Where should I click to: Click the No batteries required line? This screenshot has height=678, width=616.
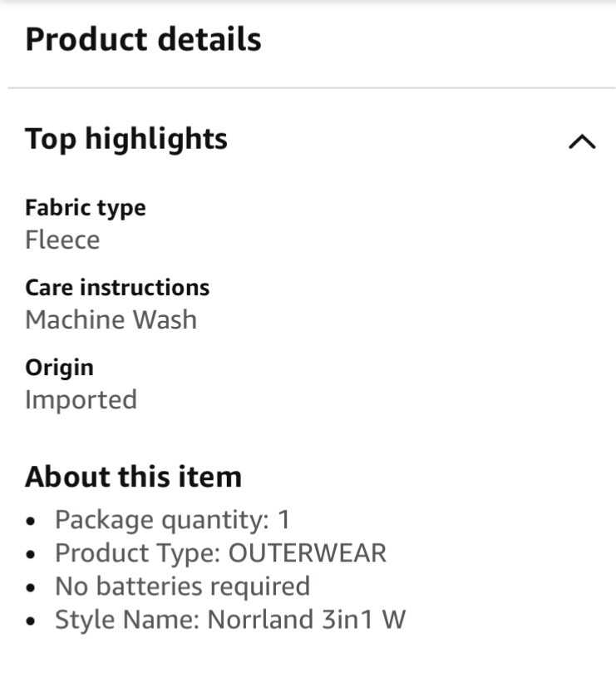(182, 586)
